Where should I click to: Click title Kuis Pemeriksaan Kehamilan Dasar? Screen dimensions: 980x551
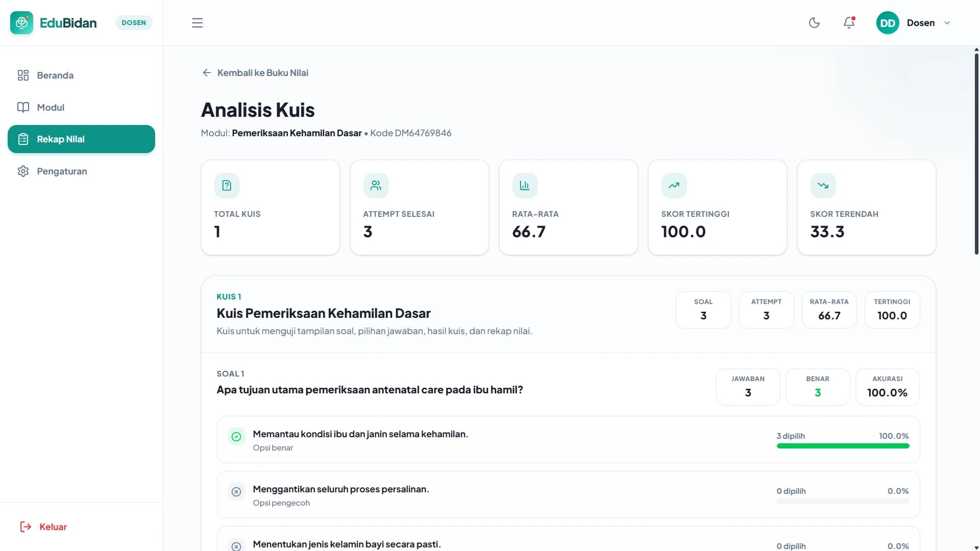324,313
